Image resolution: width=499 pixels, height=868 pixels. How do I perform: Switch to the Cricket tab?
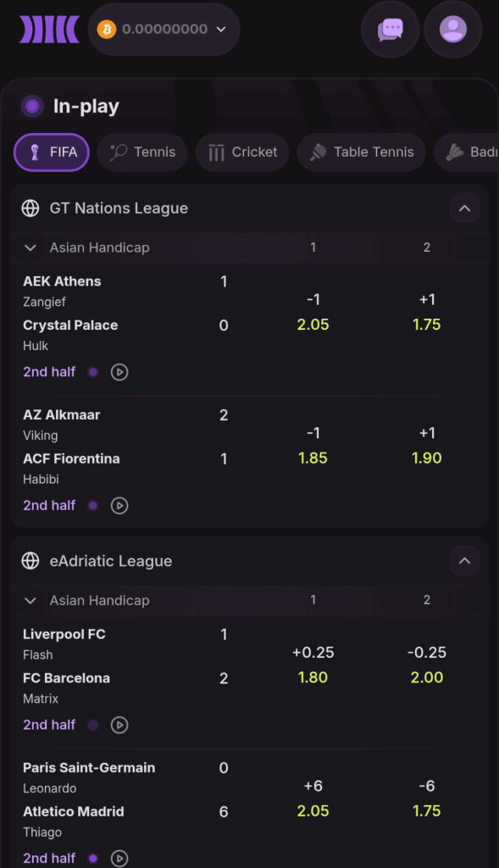[x=242, y=153]
